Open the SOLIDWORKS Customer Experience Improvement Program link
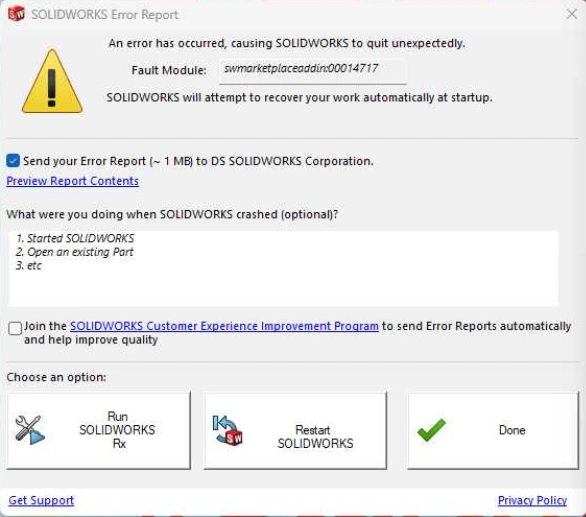Viewport: 586px width, 517px height. click(x=224, y=326)
